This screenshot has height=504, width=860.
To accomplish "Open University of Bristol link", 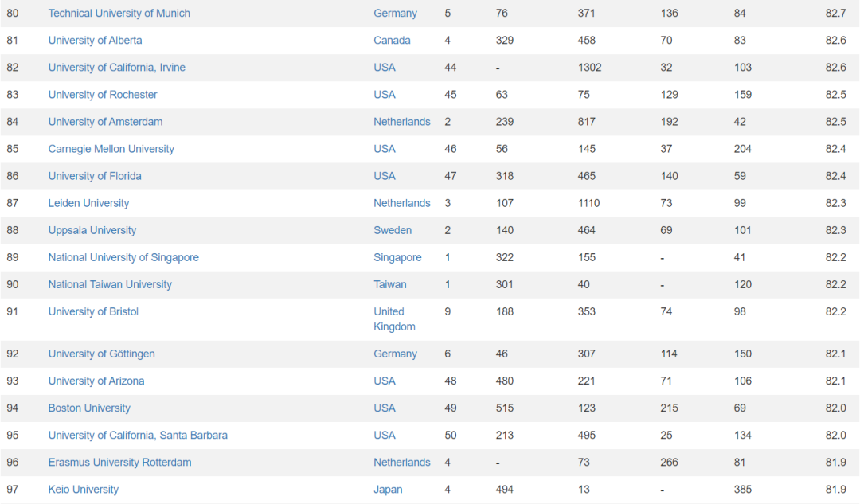I will coord(93,311).
